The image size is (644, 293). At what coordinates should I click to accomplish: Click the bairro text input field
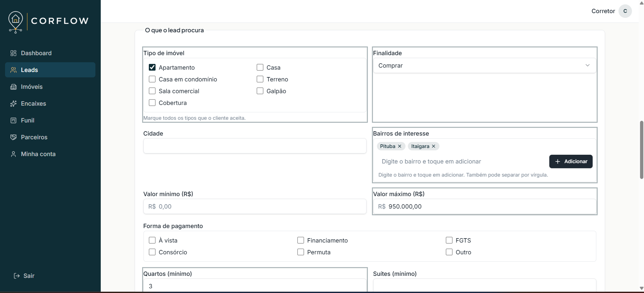point(462,161)
